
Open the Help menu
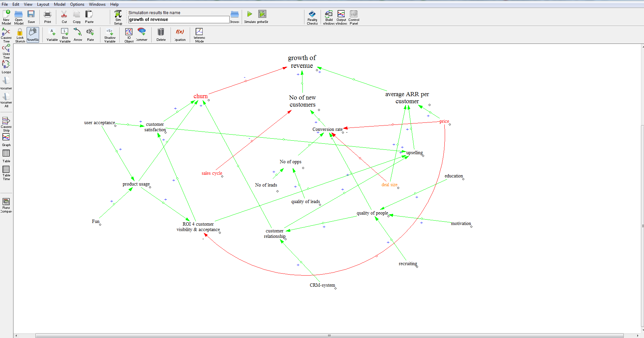pos(114,4)
